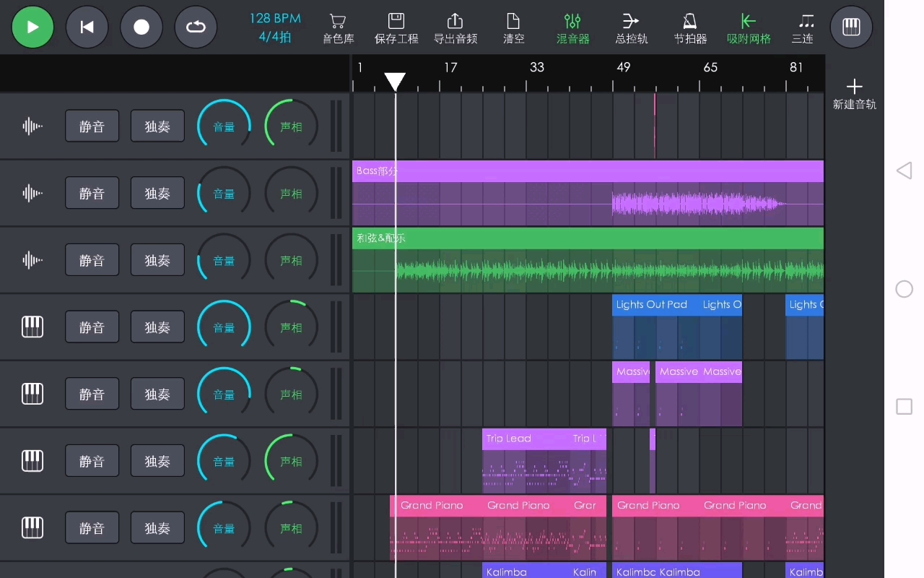Solo the Grand Piano track
The width and height of the screenshot is (924, 578).
click(157, 528)
